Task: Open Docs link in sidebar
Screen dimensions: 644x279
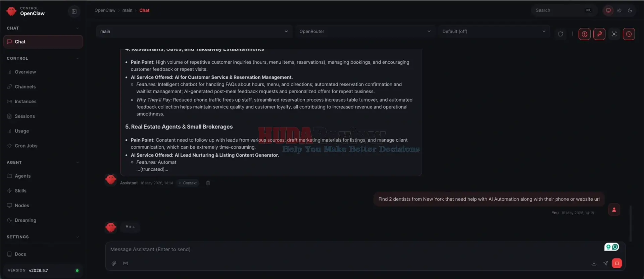Action: tap(43, 254)
